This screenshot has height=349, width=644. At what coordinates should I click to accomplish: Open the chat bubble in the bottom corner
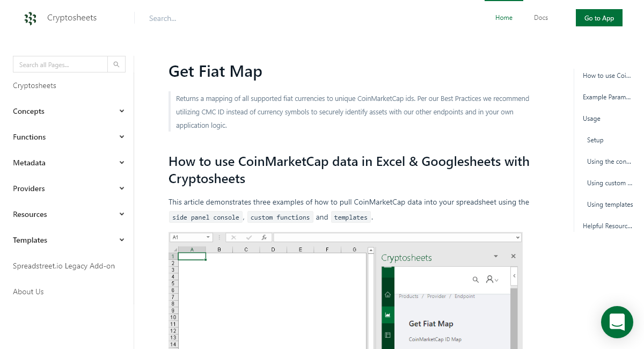(x=617, y=322)
